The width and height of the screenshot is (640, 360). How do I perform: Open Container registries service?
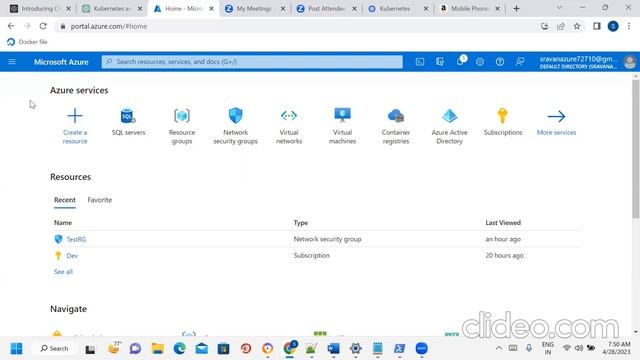[396, 126]
